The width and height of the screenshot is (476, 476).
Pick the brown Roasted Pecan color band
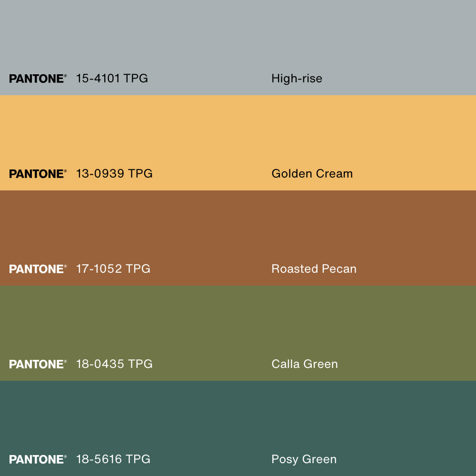coord(238,228)
